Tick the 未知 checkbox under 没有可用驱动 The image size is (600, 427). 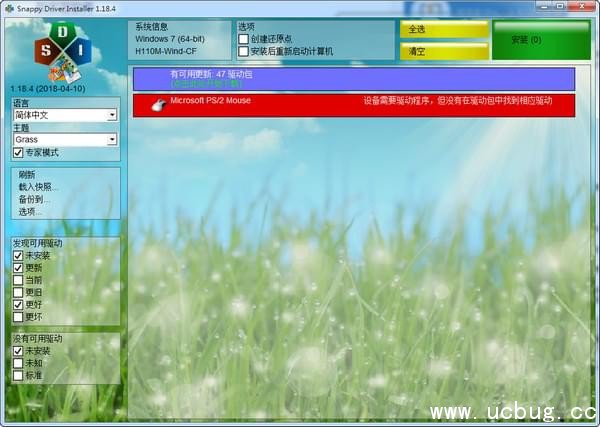[18, 364]
